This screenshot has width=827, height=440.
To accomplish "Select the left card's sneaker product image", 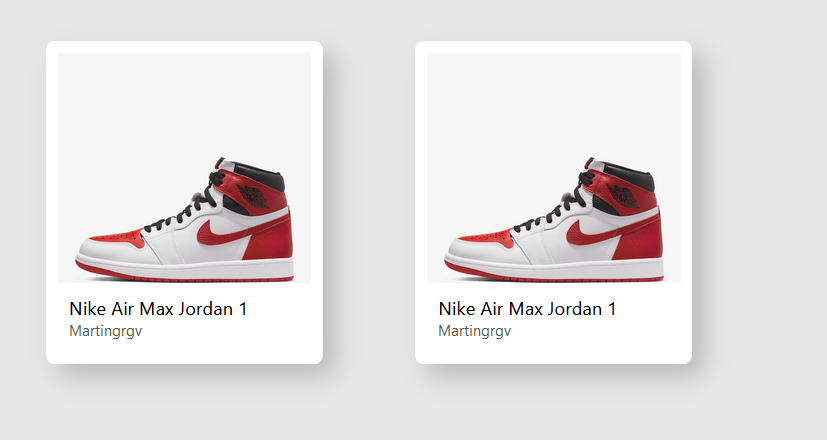I will point(184,168).
